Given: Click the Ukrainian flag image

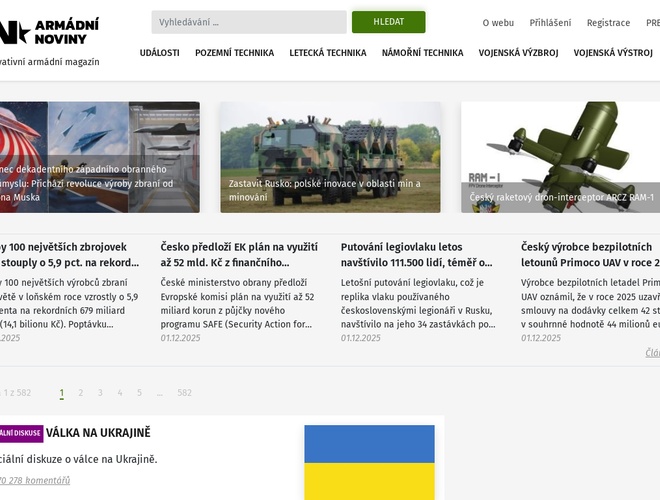Looking at the screenshot, I should tap(369, 462).
